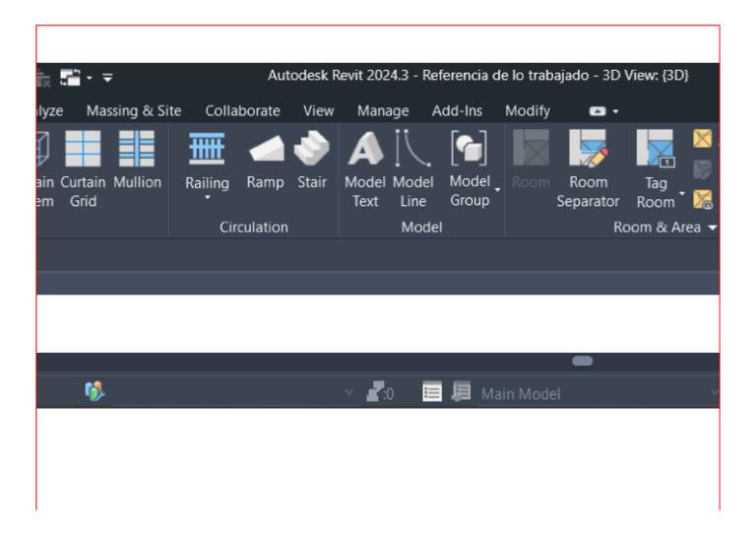The height and width of the screenshot is (535, 756).
Task: Open the View ribbon tab
Action: pyautogui.click(x=318, y=111)
